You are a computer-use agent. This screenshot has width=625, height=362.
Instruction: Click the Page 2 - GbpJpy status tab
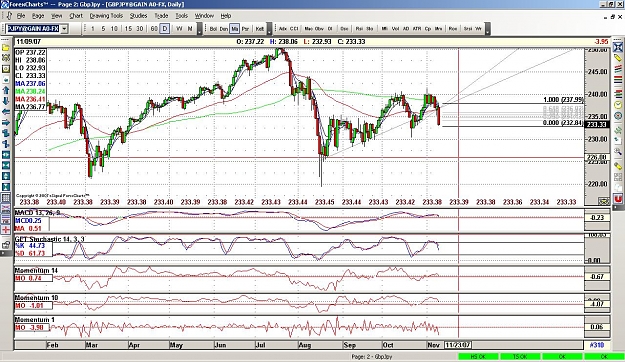click(x=371, y=357)
